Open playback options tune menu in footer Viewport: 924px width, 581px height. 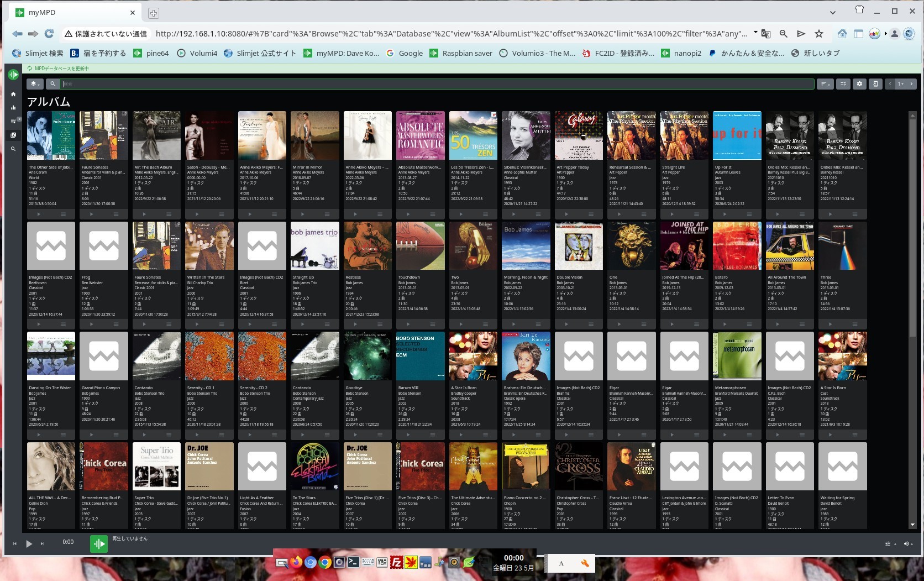(x=889, y=544)
